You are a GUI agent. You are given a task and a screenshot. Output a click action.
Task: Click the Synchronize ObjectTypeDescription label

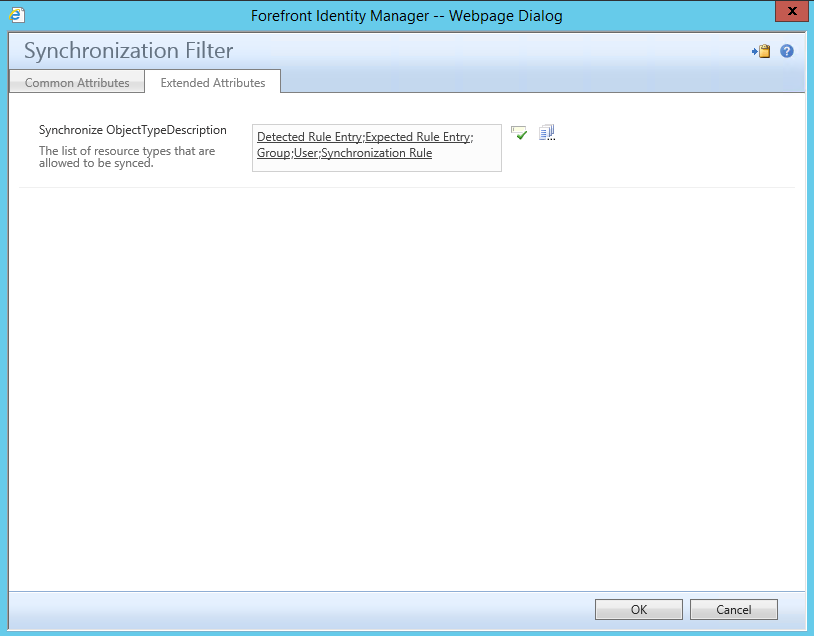[133, 130]
